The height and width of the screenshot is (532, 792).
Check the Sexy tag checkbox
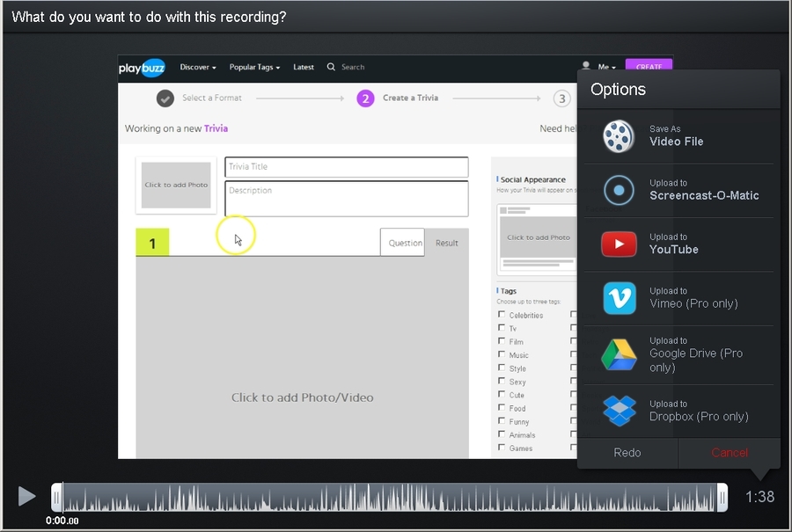click(x=502, y=381)
